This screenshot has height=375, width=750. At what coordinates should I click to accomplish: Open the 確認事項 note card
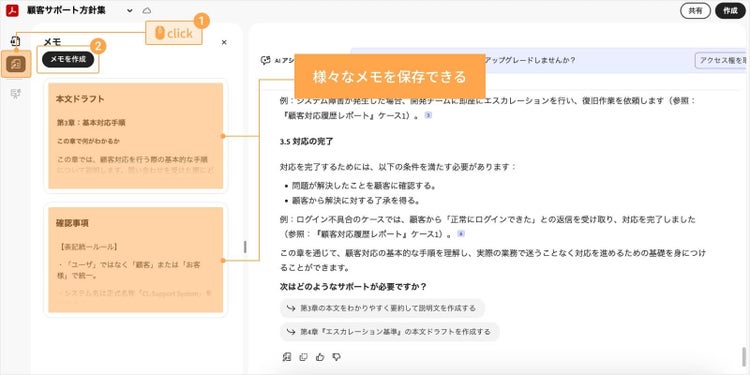click(x=135, y=260)
